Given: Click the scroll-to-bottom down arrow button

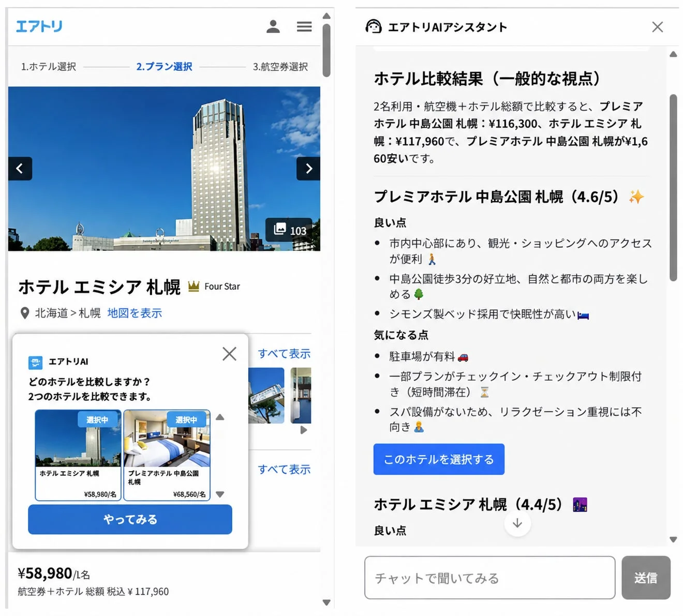Looking at the screenshot, I should tap(517, 523).
